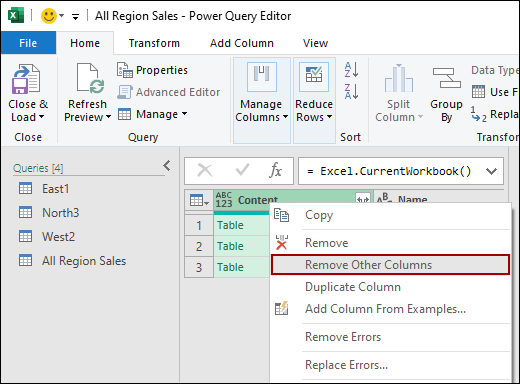Choose Duplicate Column from the menu

[x=390, y=287]
